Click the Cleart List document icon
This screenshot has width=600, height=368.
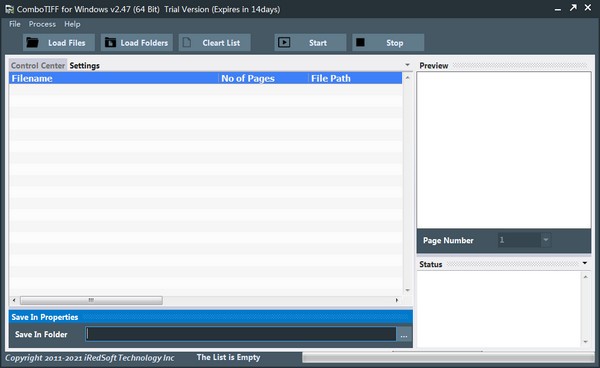[x=187, y=42]
